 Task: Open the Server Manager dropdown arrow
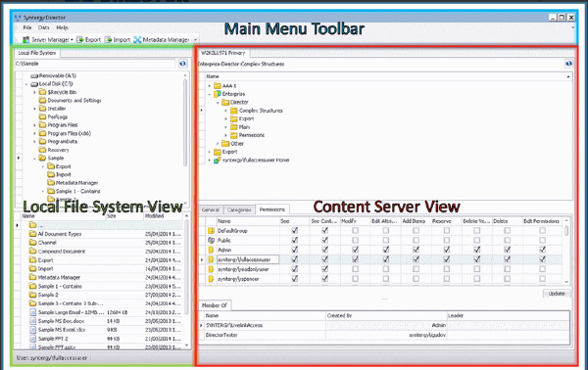click(x=72, y=40)
